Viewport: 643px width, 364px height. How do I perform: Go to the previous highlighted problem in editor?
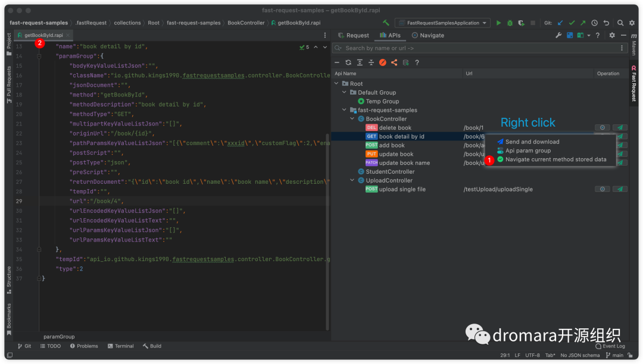coord(316,47)
